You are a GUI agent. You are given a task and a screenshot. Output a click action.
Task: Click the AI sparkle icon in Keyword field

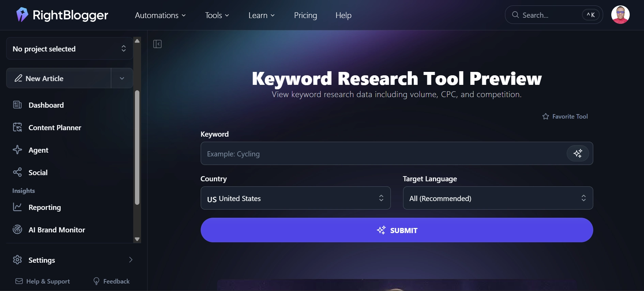click(578, 153)
